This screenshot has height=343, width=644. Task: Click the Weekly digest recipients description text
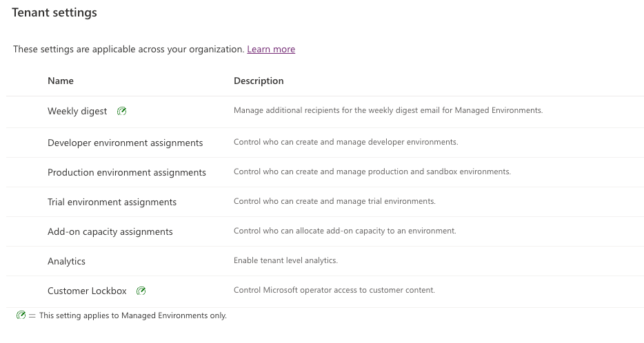388,110
